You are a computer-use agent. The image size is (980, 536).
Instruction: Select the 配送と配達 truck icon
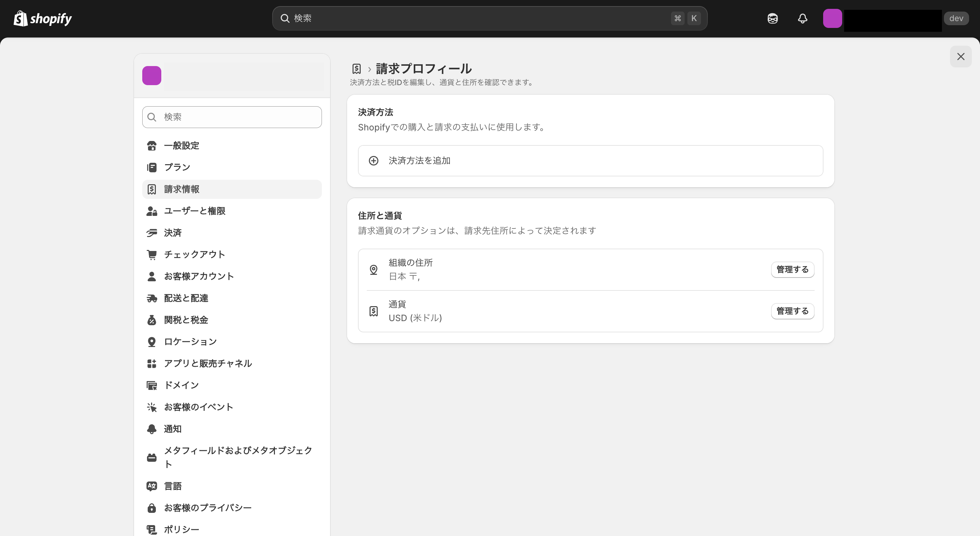click(x=151, y=298)
